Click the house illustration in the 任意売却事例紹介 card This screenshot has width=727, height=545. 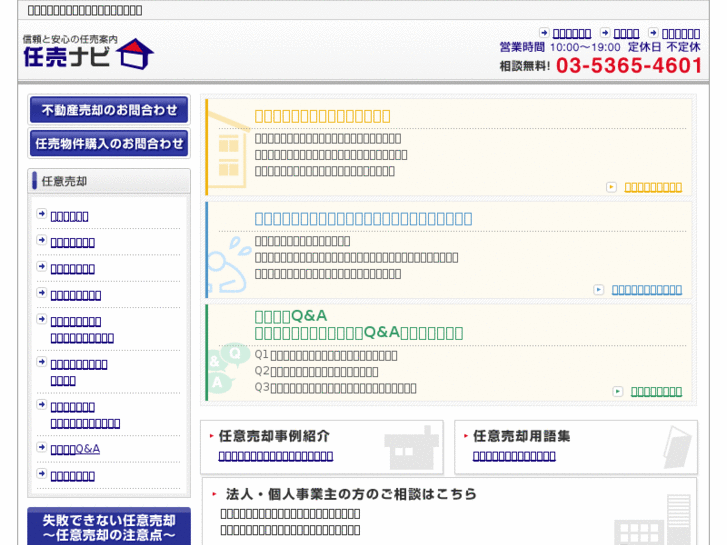(x=411, y=447)
